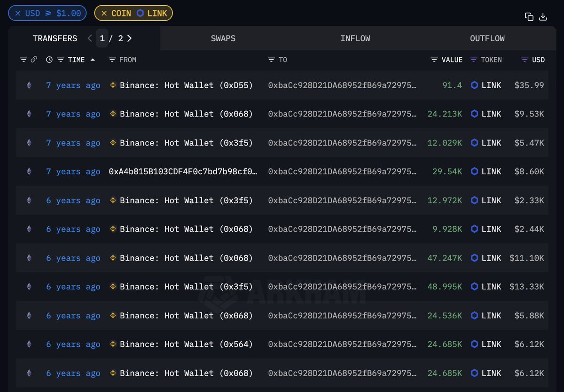Sort by the TIME column

point(77,60)
